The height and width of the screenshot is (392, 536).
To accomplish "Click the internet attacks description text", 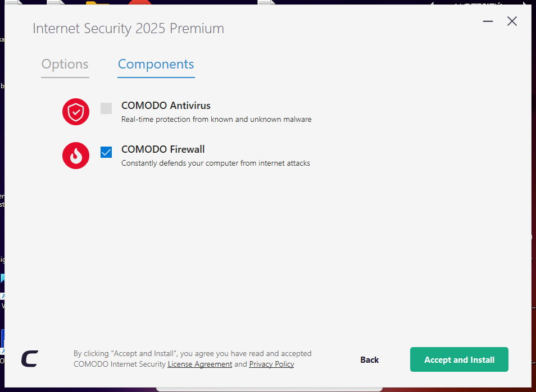I will point(216,163).
